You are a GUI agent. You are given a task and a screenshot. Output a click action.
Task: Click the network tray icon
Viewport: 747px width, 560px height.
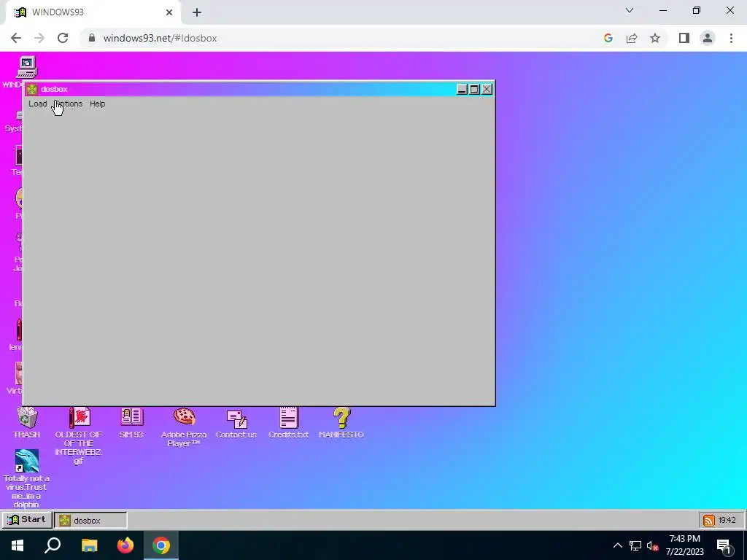(x=635, y=545)
